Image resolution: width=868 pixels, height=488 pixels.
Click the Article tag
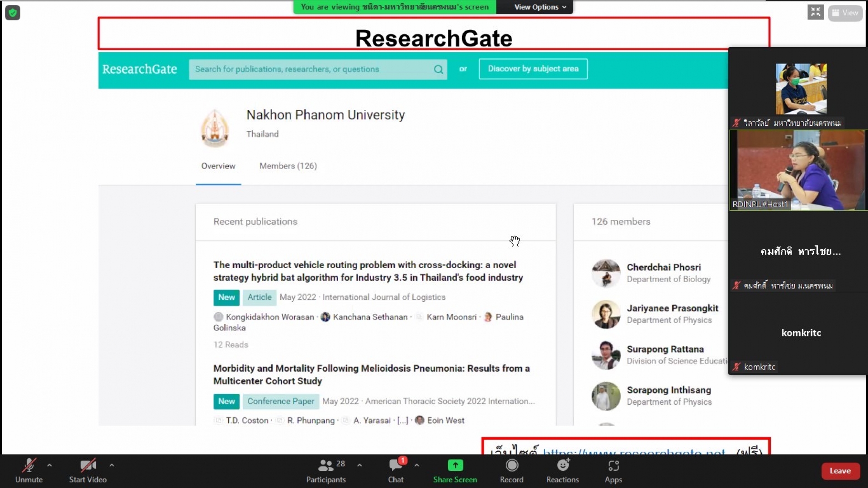(259, 297)
